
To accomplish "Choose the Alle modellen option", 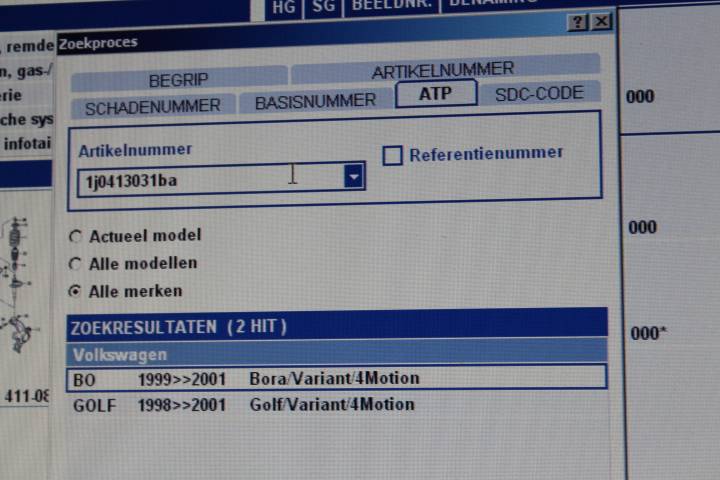I will (75, 264).
